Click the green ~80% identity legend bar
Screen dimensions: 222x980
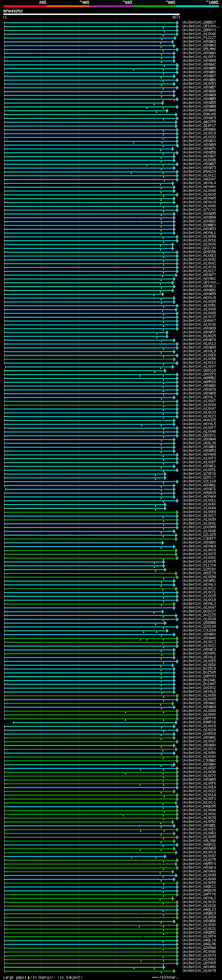click(x=154, y=6)
